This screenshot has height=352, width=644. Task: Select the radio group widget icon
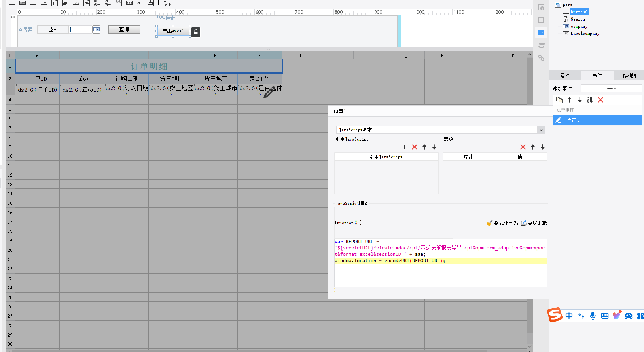[97, 3]
